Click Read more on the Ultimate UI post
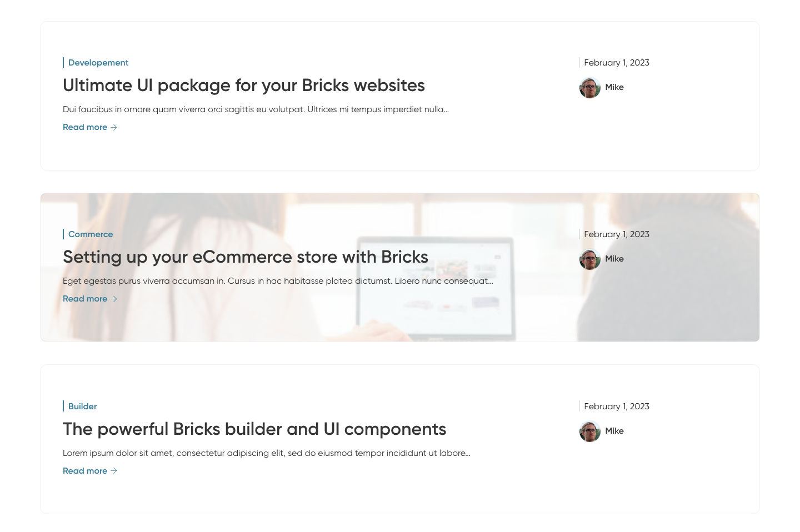The width and height of the screenshot is (800, 532). tap(85, 127)
